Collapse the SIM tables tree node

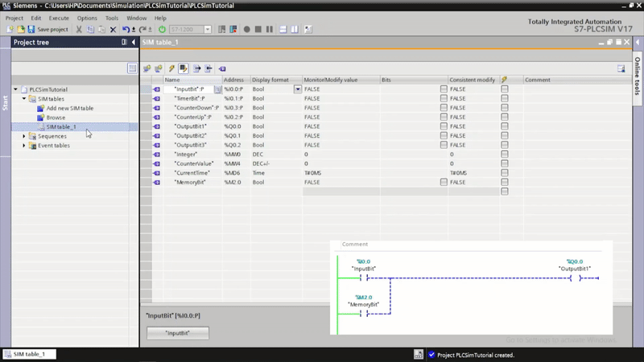[x=24, y=99]
